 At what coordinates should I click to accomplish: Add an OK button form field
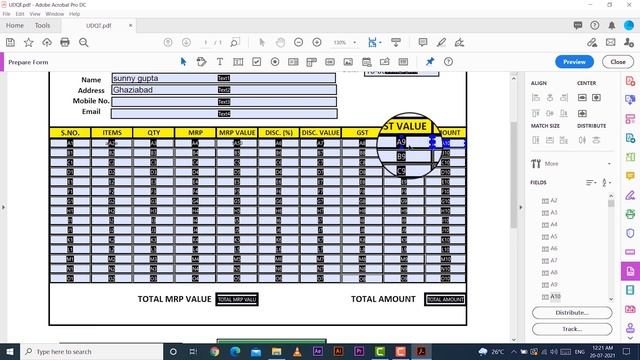(x=330, y=62)
